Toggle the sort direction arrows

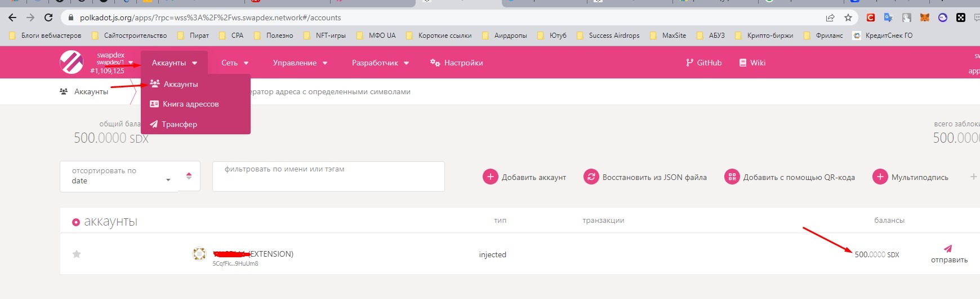(x=189, y=176)
